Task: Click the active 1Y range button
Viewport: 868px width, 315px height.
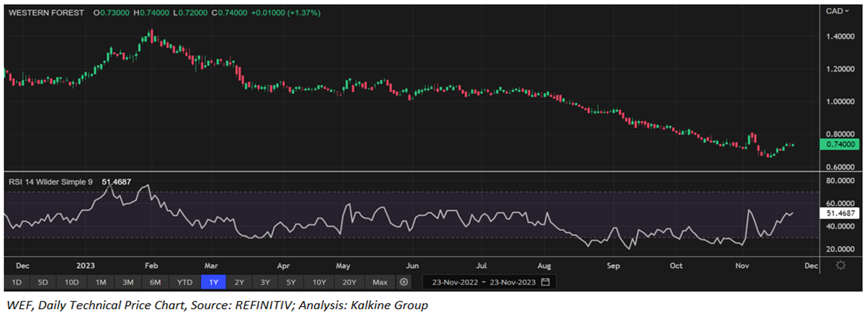Action: (x=213, y=282)
